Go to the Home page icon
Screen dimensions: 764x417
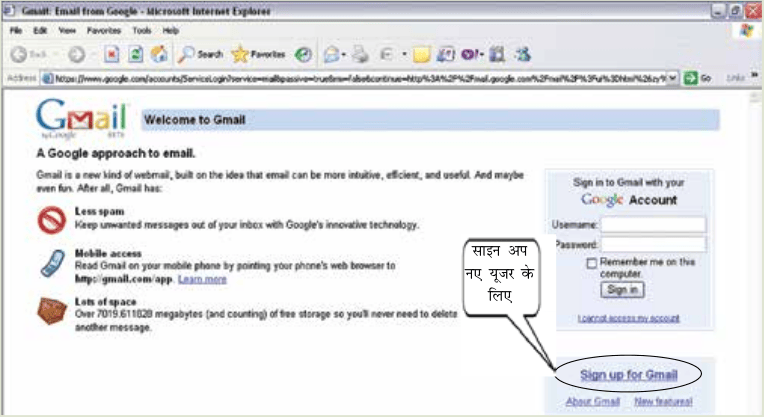pyautogui.click(x=159, y=55)
